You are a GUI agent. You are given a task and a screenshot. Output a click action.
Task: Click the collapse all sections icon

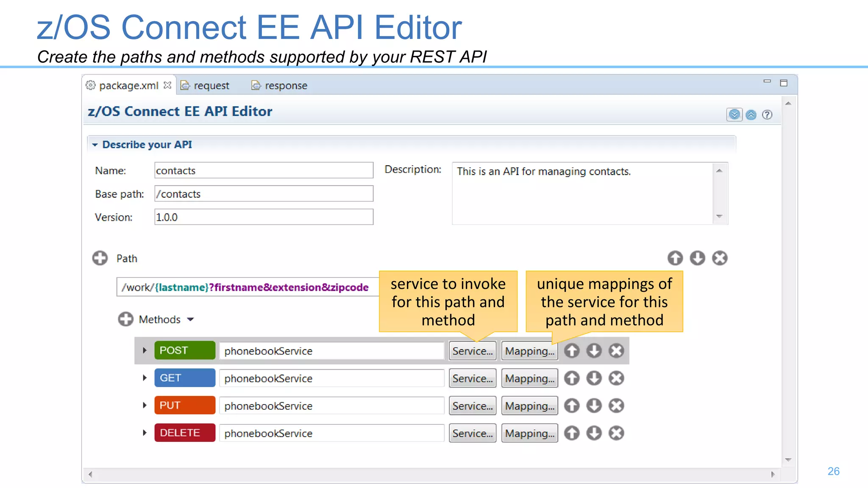pos(751,114)
